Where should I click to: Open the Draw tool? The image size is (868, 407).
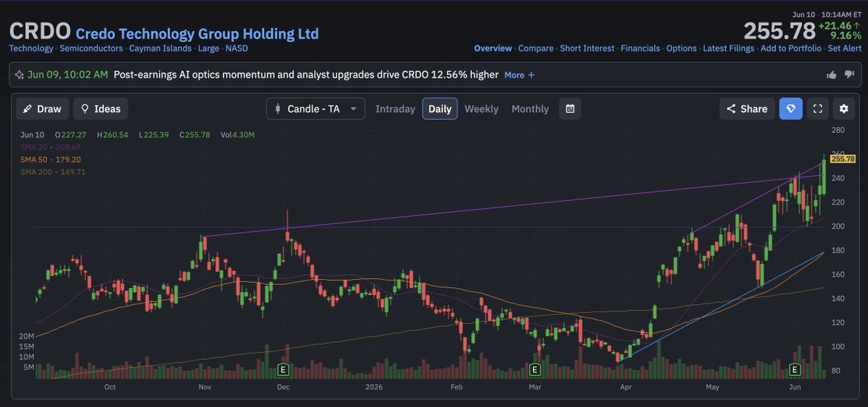tap(42, 108)
